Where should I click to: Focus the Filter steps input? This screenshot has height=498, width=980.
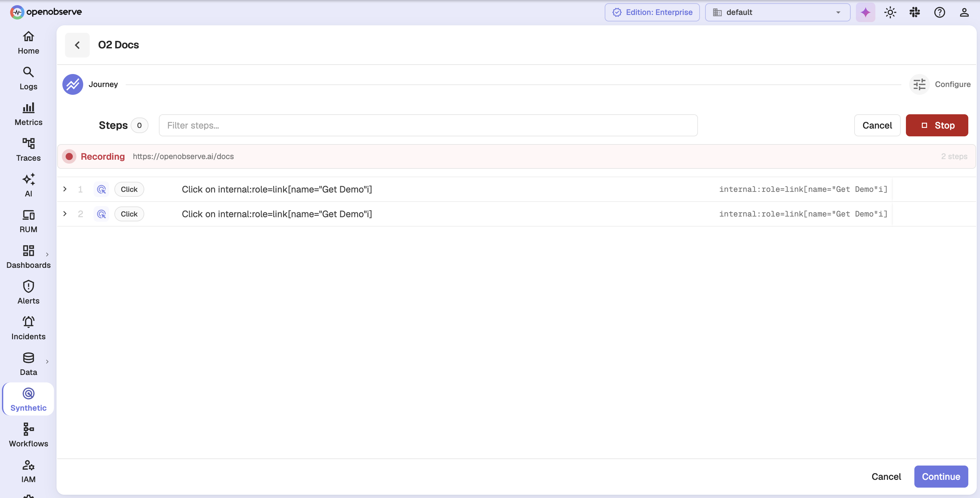click(x=428, y=125)
